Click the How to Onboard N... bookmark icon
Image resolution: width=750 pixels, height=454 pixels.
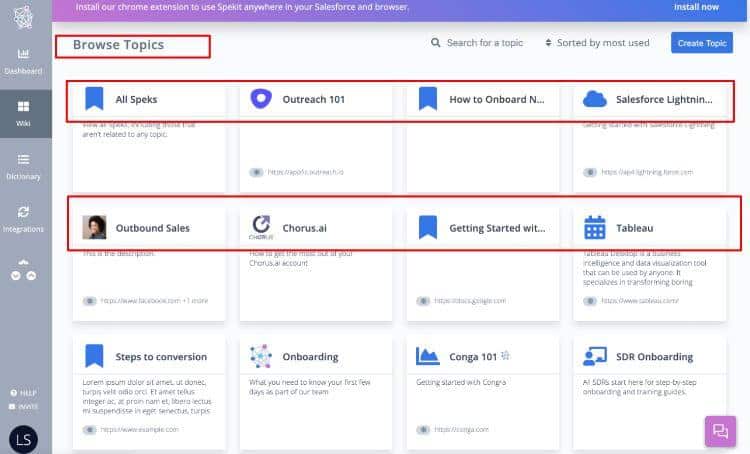pyautogui.click(x=428, y=99)
